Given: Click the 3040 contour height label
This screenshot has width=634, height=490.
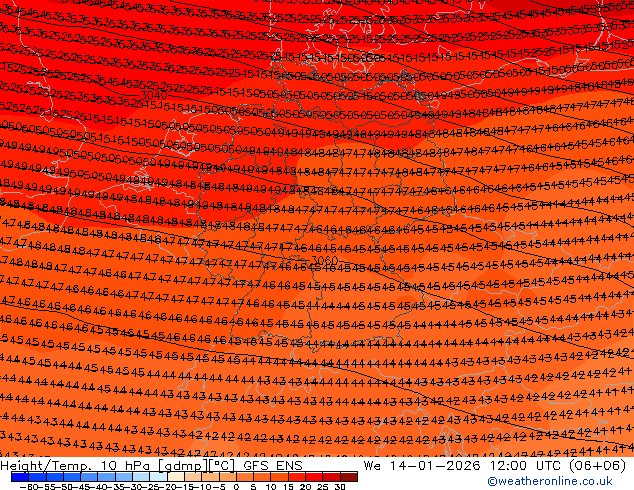Looking at the screenshot, I should tap(154, 96).
